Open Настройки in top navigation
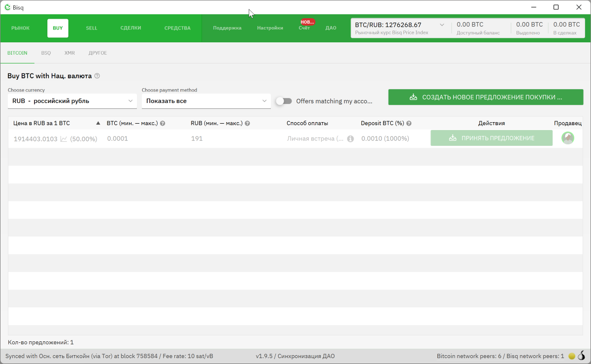591x364 pixels. point(270,28)
